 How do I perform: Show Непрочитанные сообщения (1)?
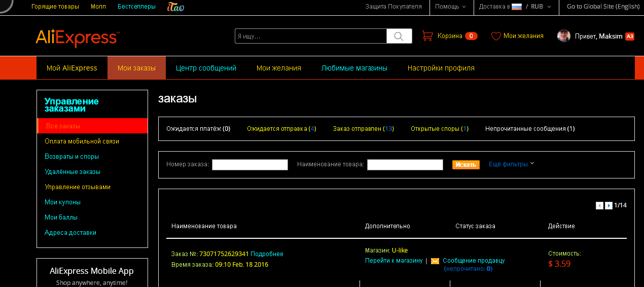point(530,129)
